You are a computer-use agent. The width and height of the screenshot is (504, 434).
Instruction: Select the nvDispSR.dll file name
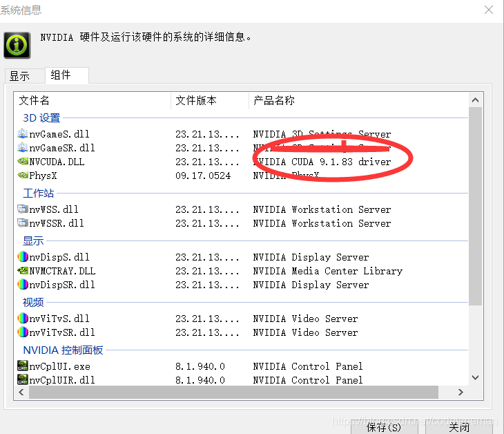tap(62, 285)
